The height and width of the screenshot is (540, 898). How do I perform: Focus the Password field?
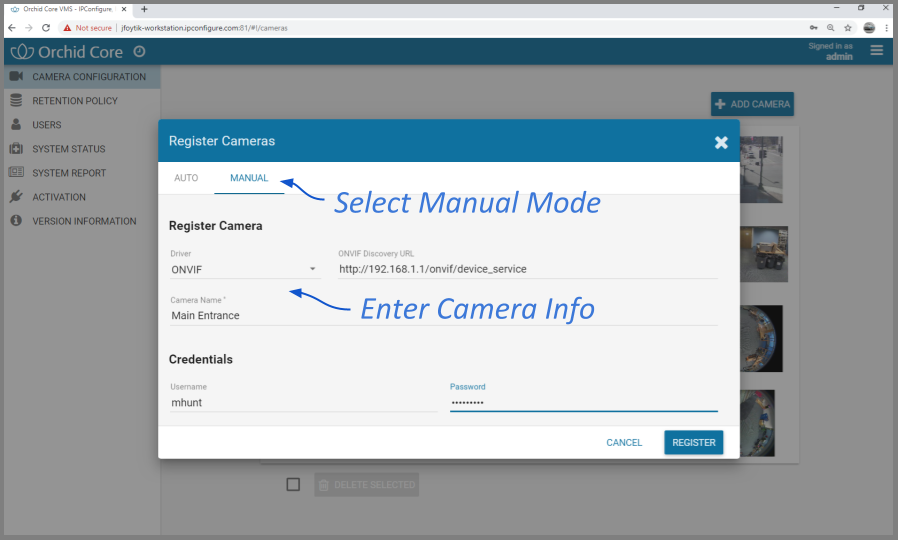(584, 403)
